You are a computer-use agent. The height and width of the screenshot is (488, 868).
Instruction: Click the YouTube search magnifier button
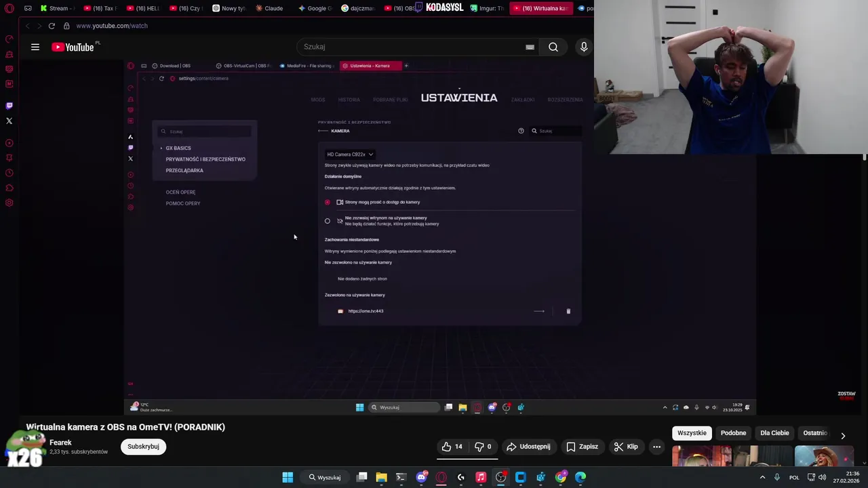click(x=553, y=47)
